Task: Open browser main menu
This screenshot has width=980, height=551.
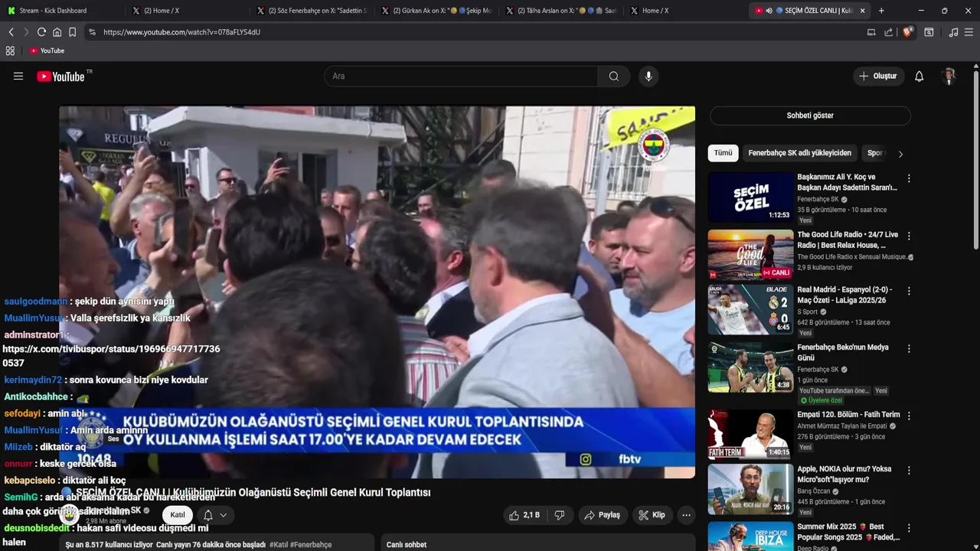Action: [x=969, y=32]
